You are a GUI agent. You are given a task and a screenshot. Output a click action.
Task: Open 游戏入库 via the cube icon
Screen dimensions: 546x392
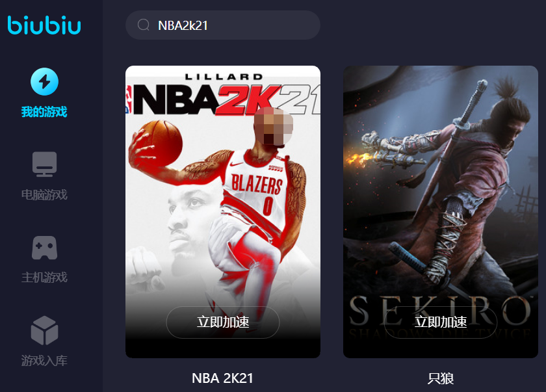[45, 330]
